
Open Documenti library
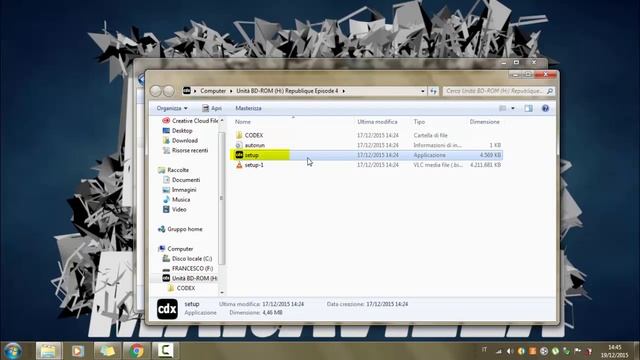(182, 180)
